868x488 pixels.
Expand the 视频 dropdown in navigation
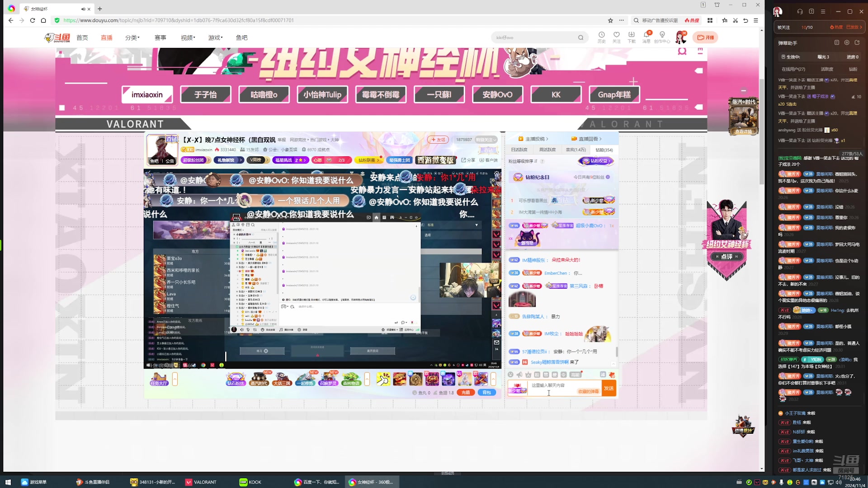tap(188, 38)
